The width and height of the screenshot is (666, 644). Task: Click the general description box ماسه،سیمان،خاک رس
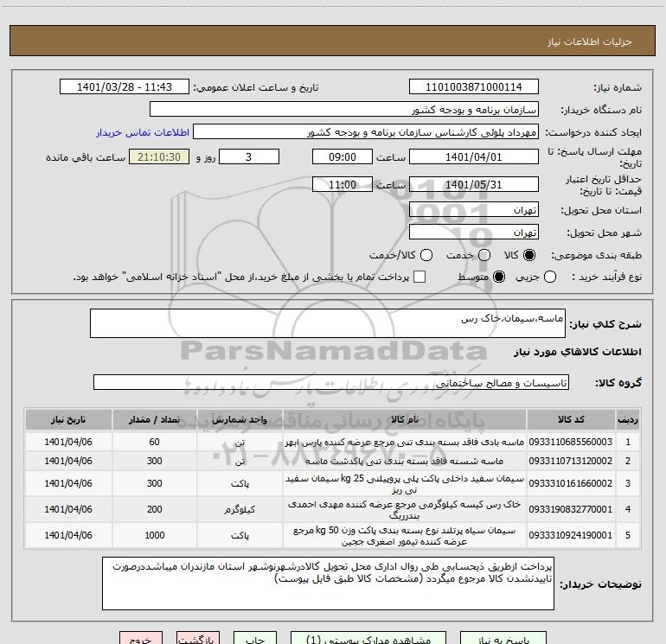[x=328, y=323]
